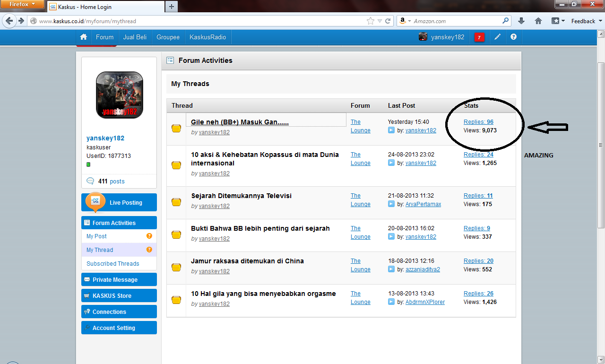Bookmark this page with the star icon
Image resolution: width=605 pixels, height=364 pixels.
point(370,21)
